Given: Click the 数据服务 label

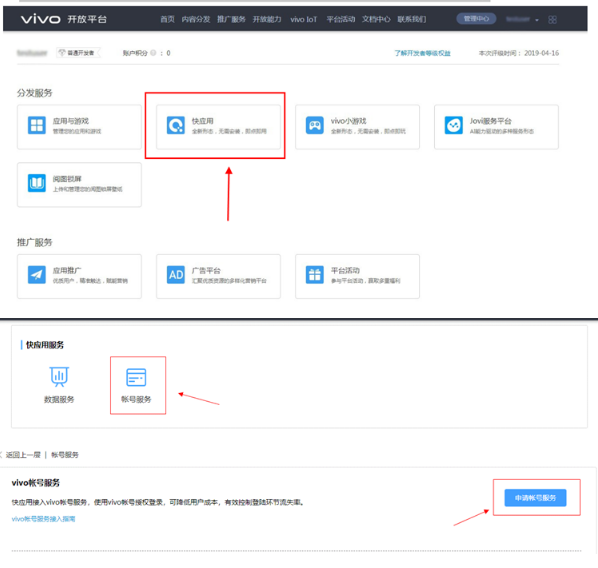Looking at the screenshot, I should pos(59,399).
